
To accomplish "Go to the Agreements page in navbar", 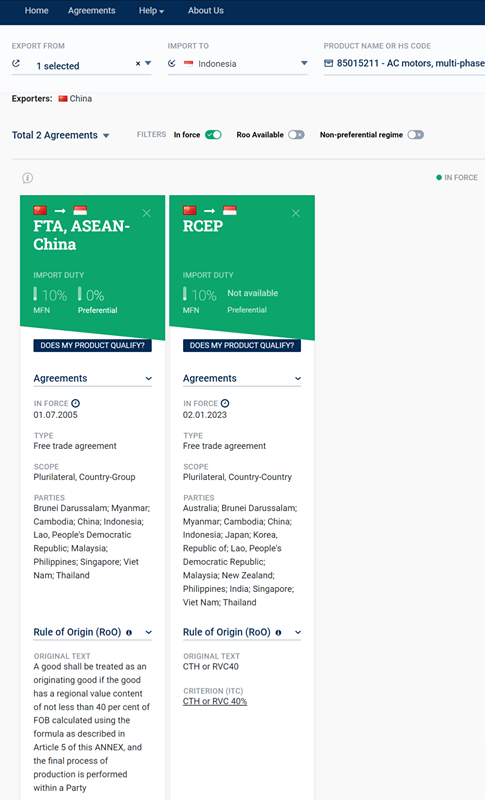I will (x=91, y=11).
